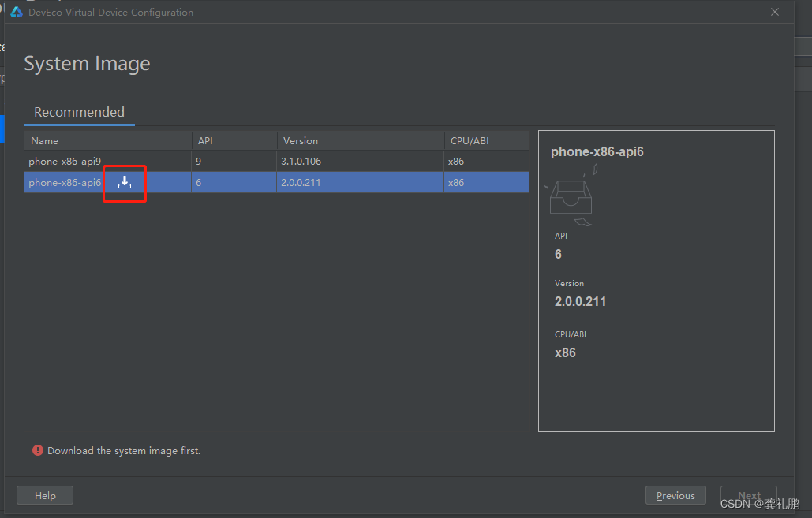Viewport: 812px width, 518px height.
Task: Switch to the Recommended tab
Action: click(79, 112)
